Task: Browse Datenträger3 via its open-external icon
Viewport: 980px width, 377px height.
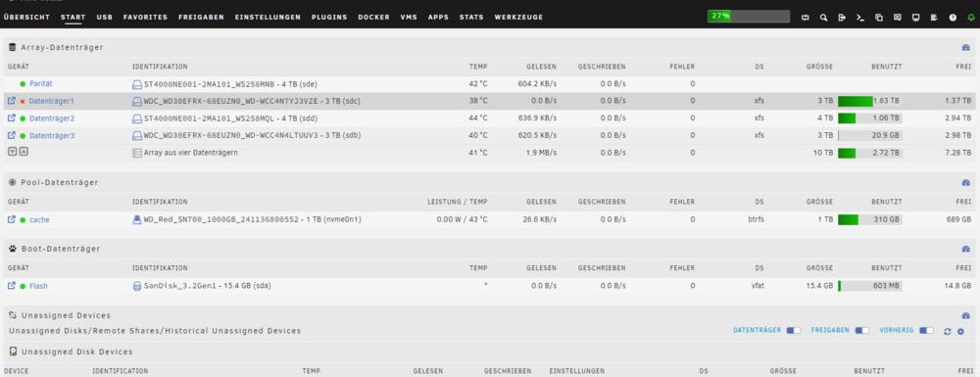Action: (11, 135)
